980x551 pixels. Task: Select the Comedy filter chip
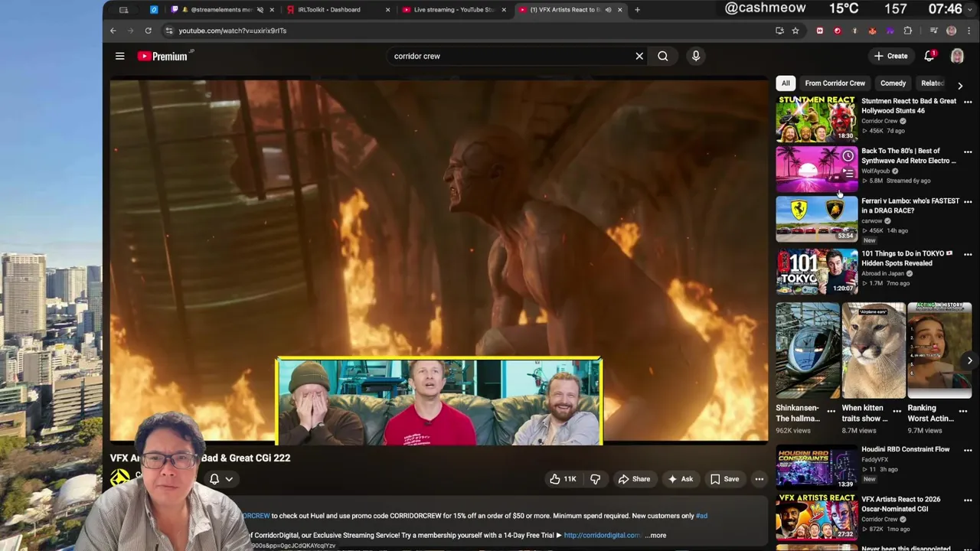(893, 83)
